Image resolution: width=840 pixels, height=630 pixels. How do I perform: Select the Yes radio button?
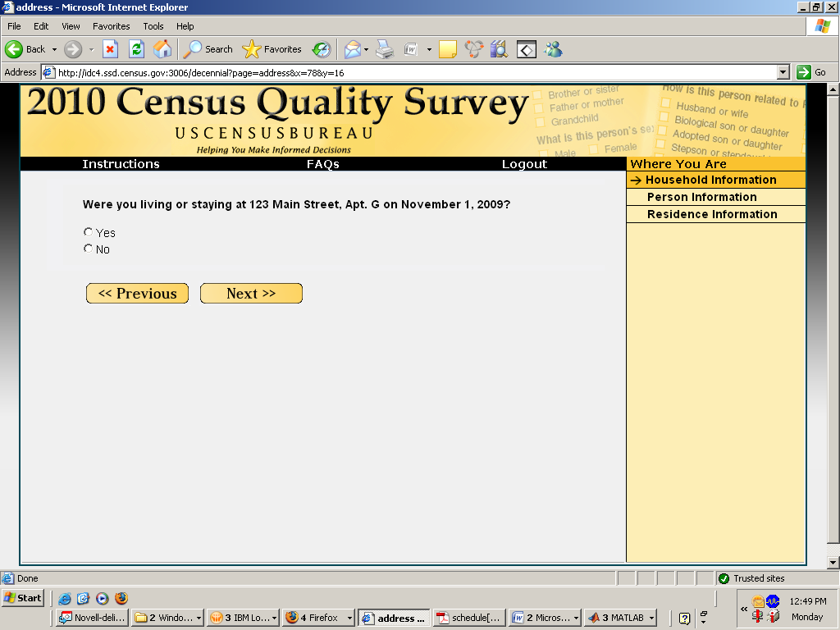coord(89,232)
